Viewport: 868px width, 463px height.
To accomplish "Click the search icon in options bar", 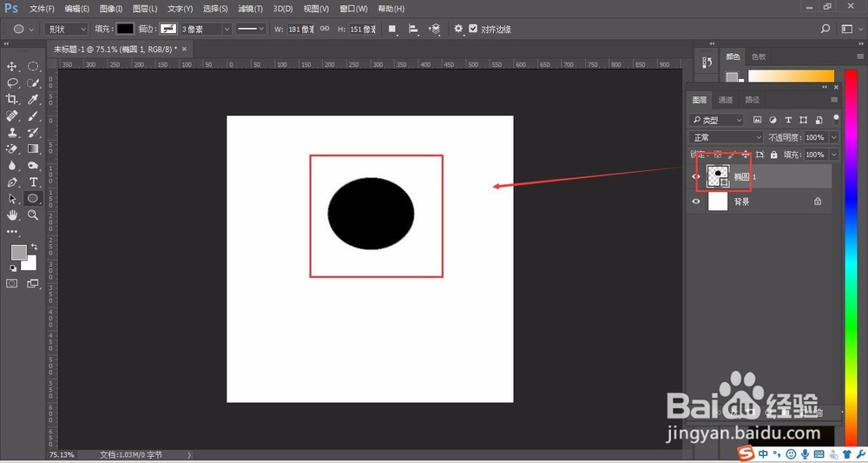I will point(825,29).
